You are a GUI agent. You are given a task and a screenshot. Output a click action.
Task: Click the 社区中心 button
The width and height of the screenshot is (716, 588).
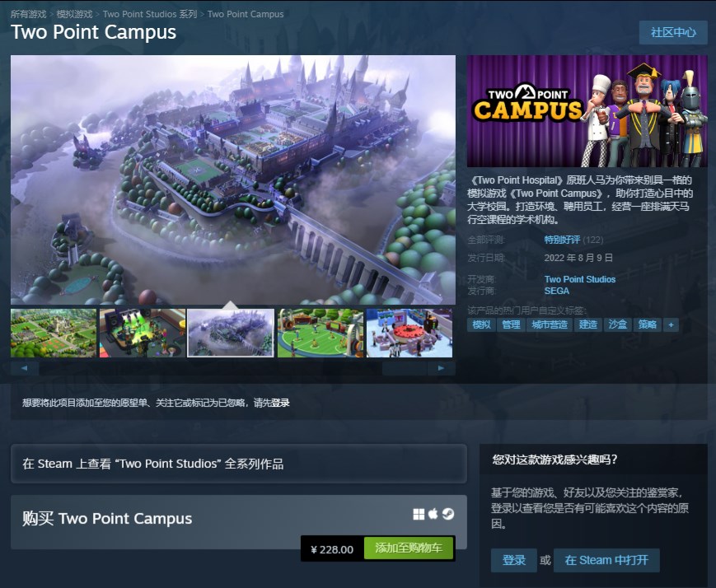point(673,32)
